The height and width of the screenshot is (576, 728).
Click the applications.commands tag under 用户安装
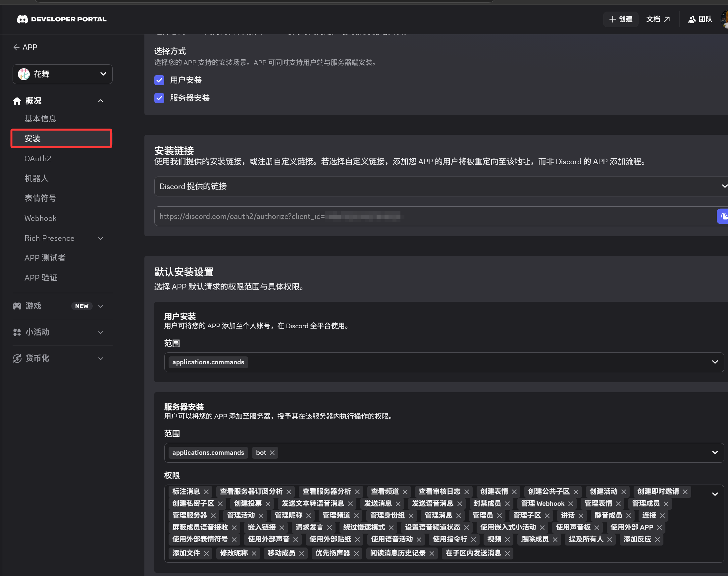tap(208, 362)
